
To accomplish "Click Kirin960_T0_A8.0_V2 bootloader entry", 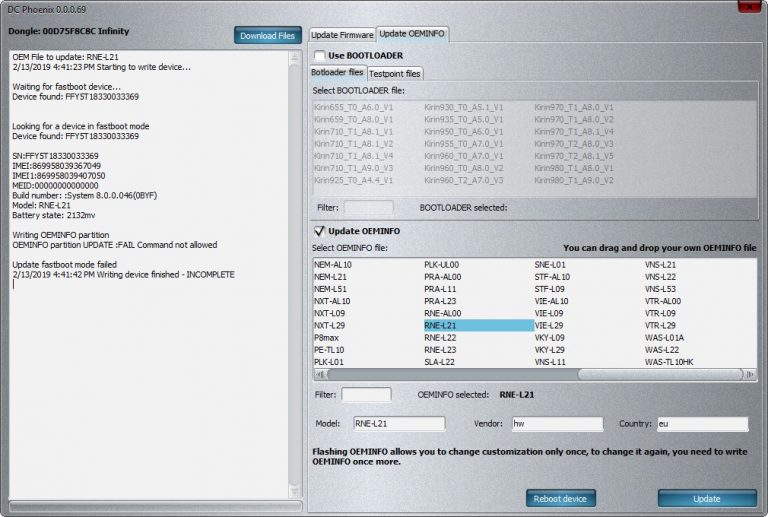I will coord(463,168).
